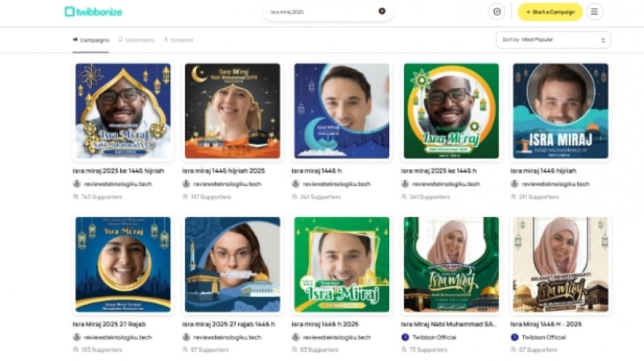Open Twibbon Official avatar under 'Isra Miraj 1446 H - 2025'

tap(515, 337)
